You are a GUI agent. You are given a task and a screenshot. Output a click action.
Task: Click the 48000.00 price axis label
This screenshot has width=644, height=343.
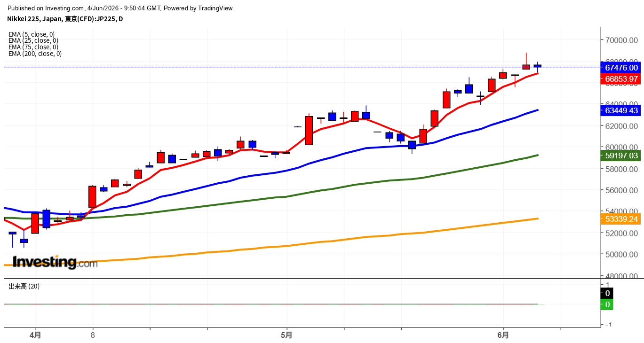tap(622, 276)
